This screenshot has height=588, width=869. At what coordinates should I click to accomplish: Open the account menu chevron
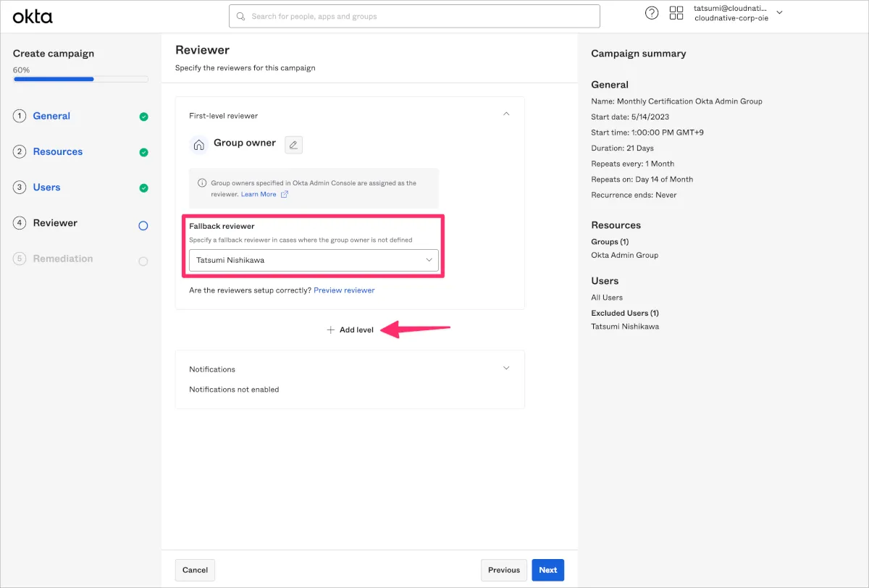click(779, 13)
